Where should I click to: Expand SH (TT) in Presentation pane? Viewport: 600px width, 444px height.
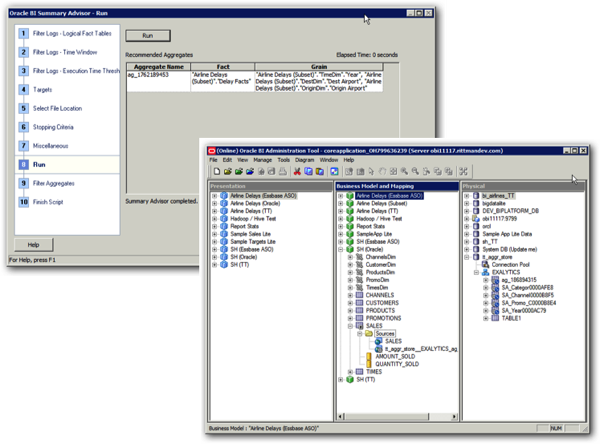pyautogui.click(x=215, y=264)
